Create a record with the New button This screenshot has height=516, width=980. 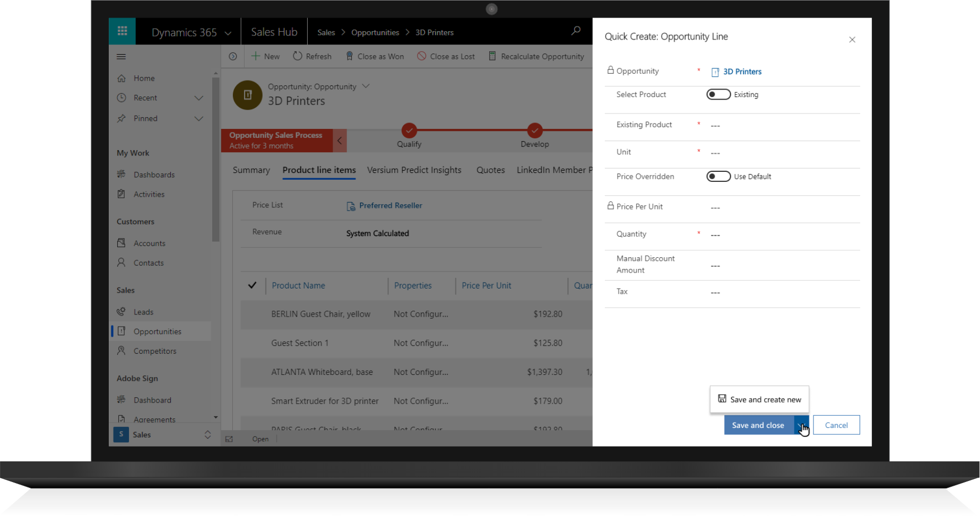pyautogui.click(x=265, y=56)
